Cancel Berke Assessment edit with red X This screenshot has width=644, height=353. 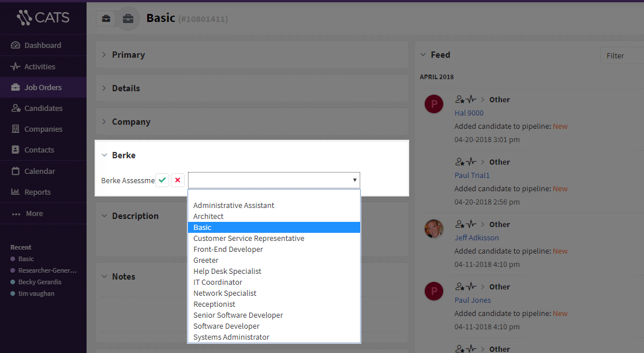pos(177,180)
